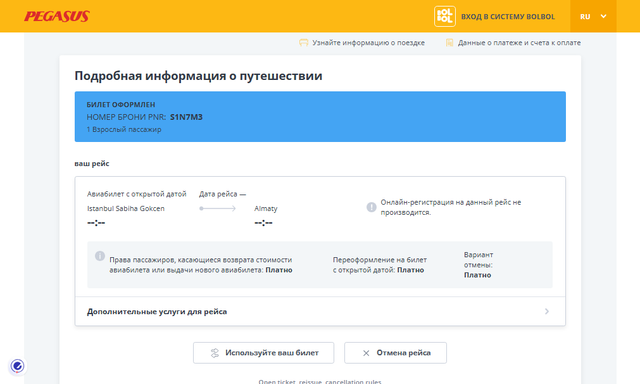Click the info icon for passenger rights

pos(100,256)
